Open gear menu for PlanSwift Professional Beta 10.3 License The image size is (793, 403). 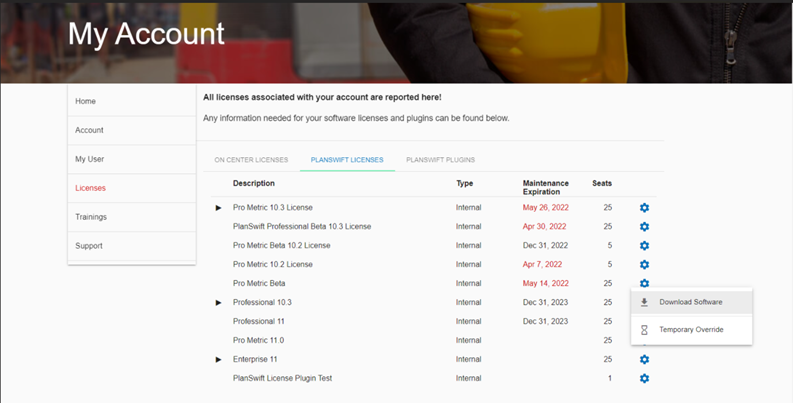[644, 227]
